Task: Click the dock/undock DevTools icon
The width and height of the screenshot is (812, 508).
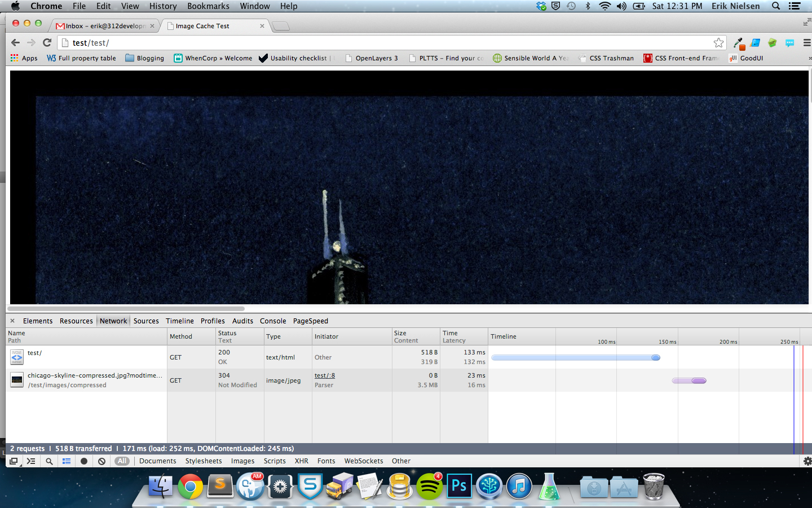Action: click(x=14, y=461)
